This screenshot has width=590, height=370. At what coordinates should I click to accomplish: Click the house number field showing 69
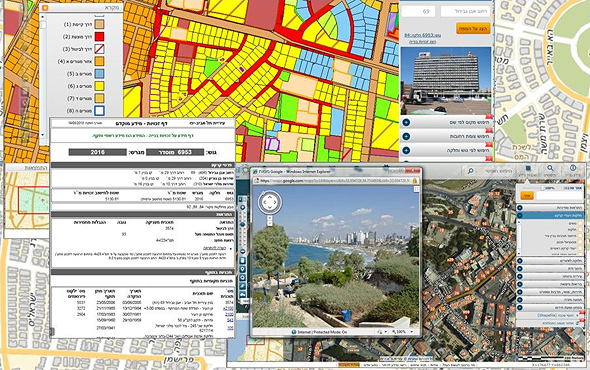point(418,11)
